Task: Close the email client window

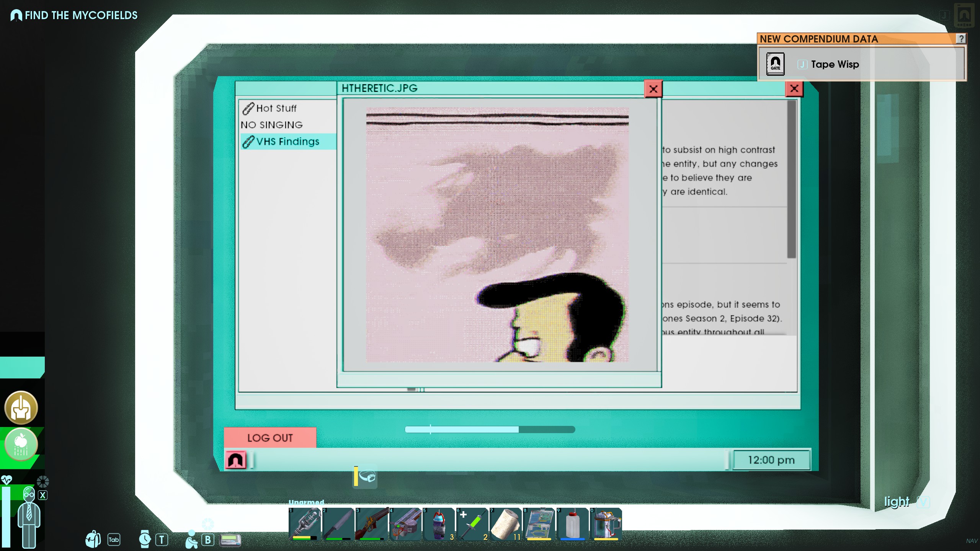Action: pyautogui.click(x=794, y=88)
